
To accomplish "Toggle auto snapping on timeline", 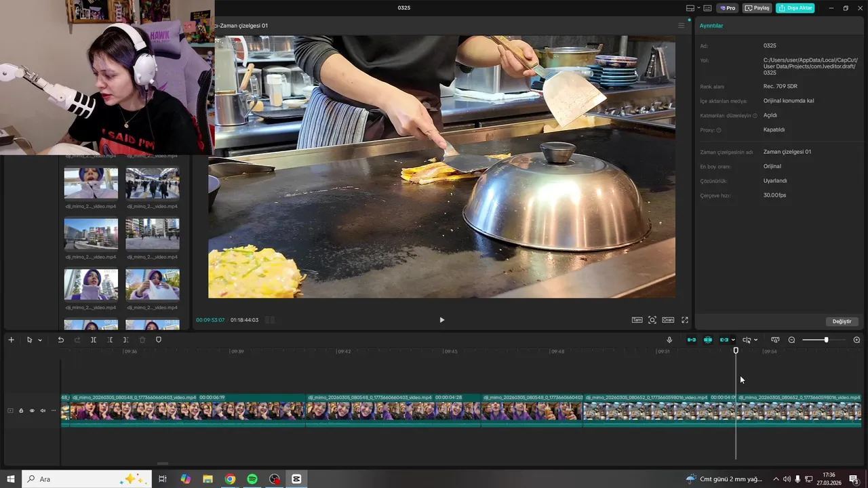I will [x=708, y=340].
